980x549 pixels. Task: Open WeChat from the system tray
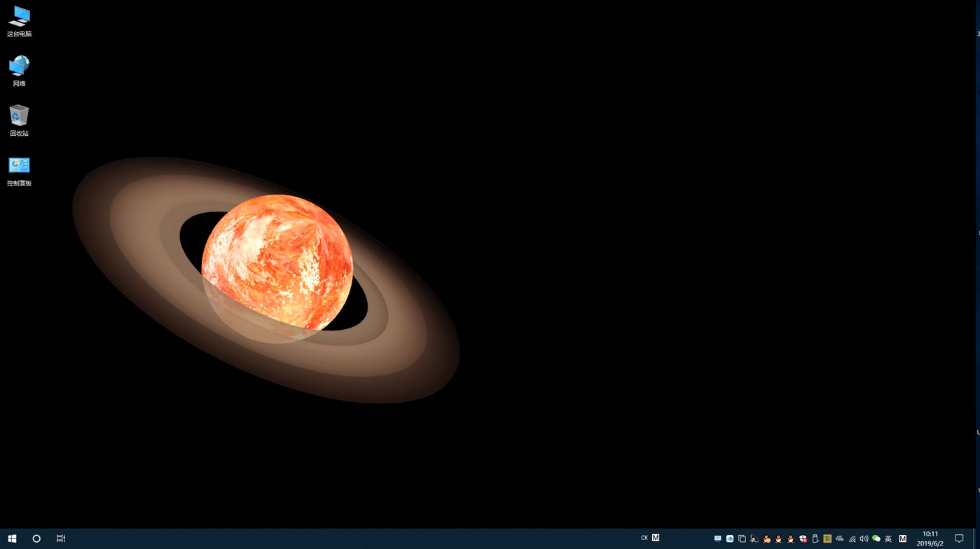876,538
